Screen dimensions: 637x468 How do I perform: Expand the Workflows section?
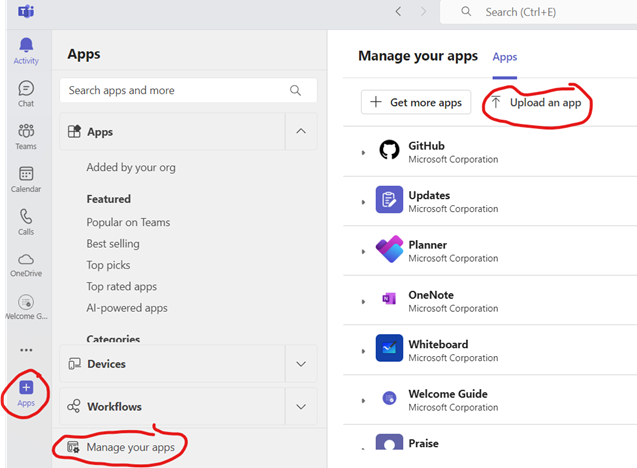click(x=301, y=407)
